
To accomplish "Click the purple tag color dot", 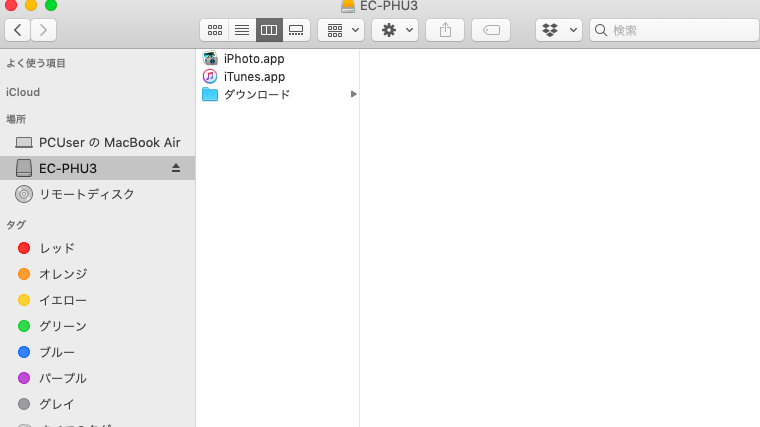I will [24, 378].
